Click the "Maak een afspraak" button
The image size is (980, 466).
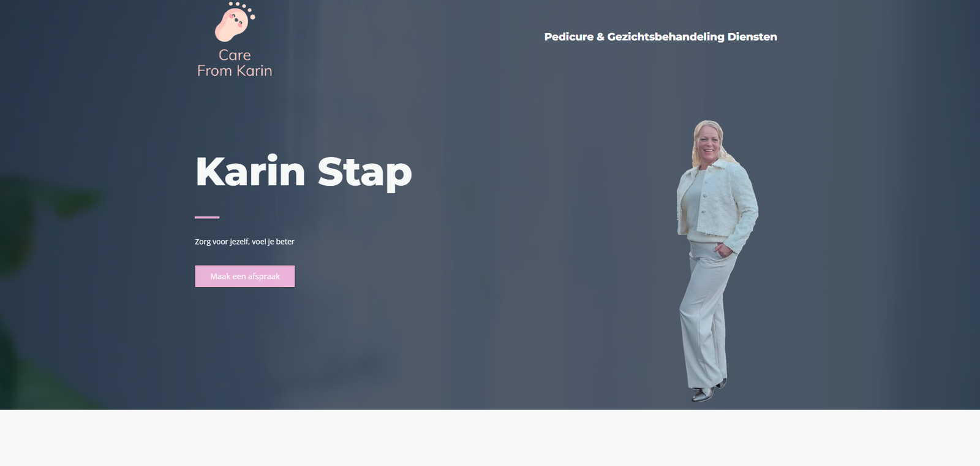point(245,276)
